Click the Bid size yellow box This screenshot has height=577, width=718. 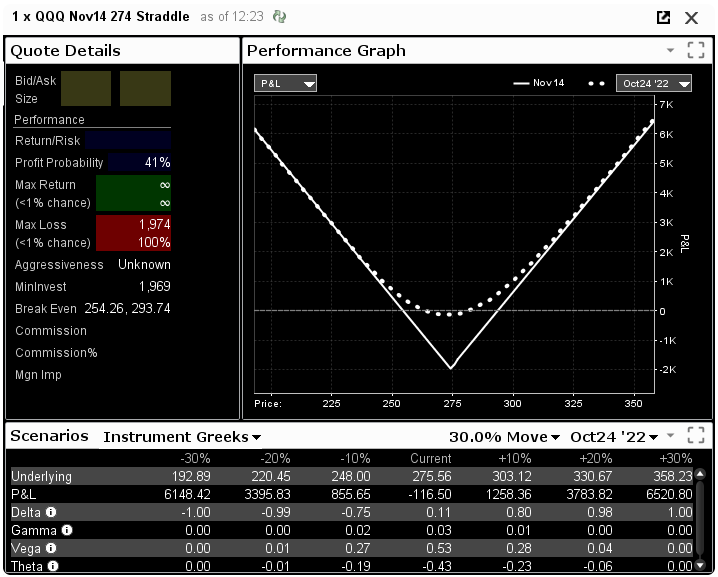tap(86, 88)
